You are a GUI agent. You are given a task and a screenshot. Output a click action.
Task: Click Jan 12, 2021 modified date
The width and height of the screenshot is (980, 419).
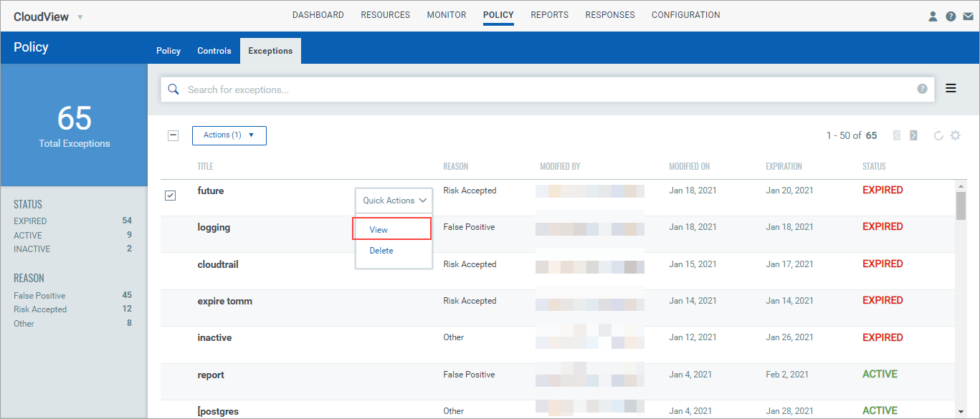click(693, 337)
